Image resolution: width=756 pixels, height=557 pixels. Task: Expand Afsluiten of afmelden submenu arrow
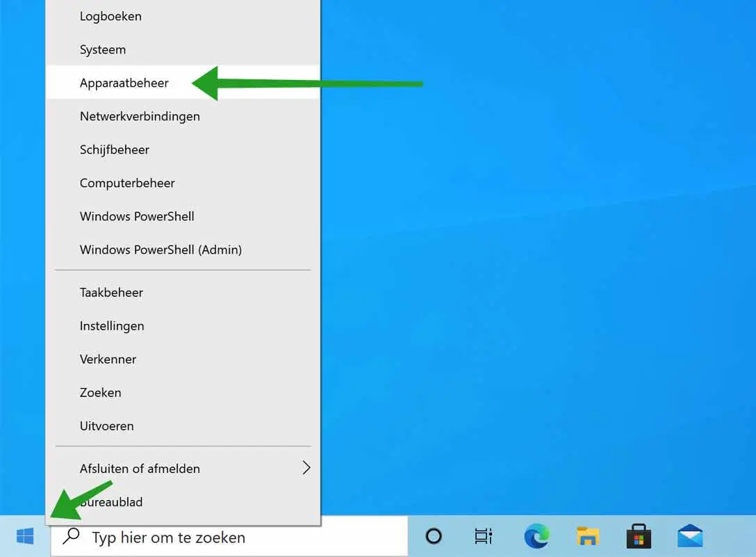(x=306, y=468)
